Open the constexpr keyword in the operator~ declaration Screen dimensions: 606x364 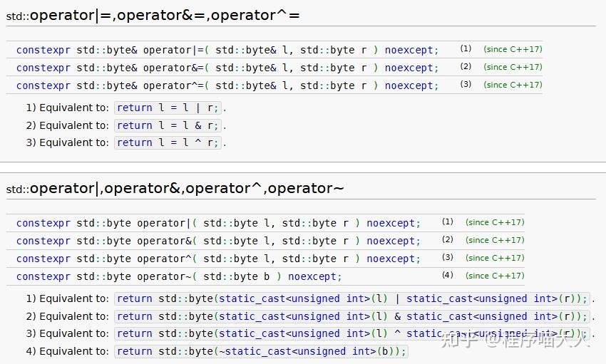coord(43,276)
